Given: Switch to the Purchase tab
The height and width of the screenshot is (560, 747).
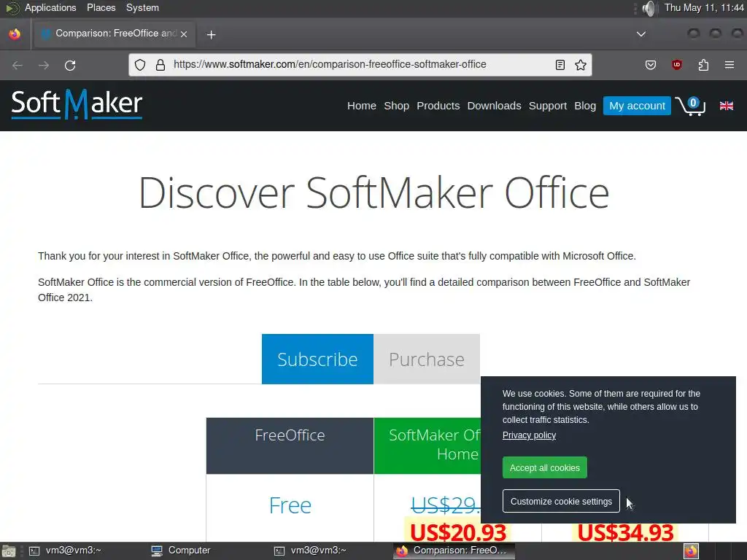Looking at the screenshot, I should (x=426, y=359).
